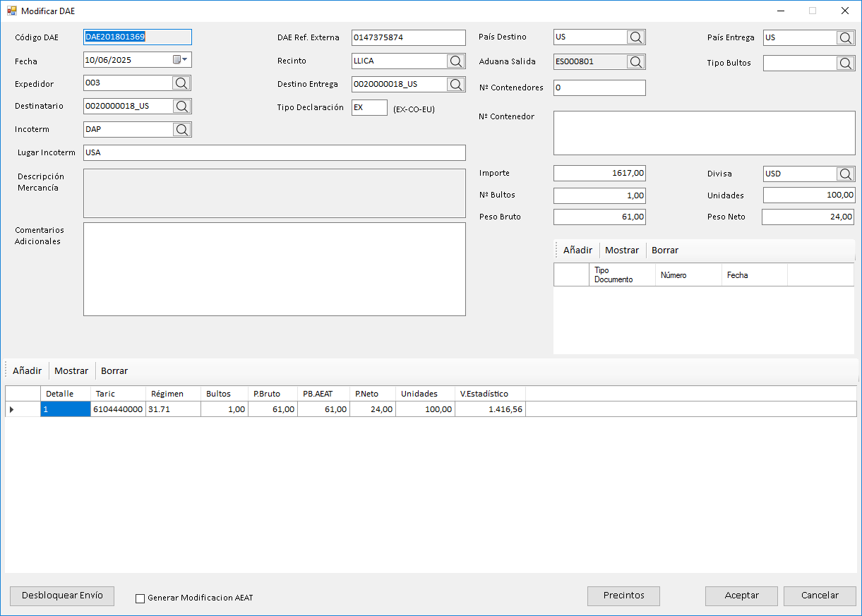Open the Divisa currency lookup magnifier
This screenshot has height=616, width=862.
click(845, 174)
